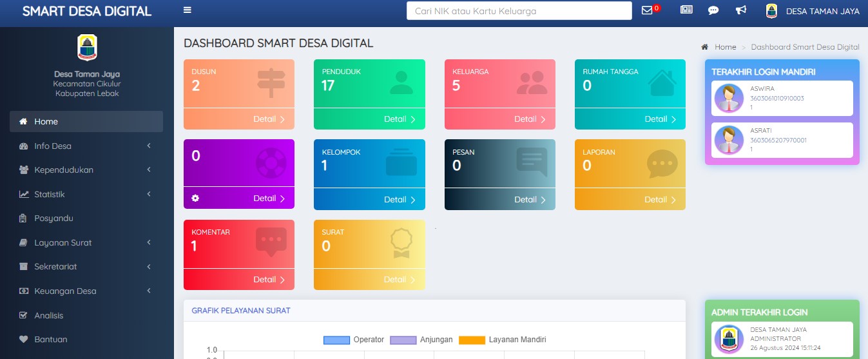Click the newspaper icon in top bar
The image size is (868, 359).
tap(686, 10)
